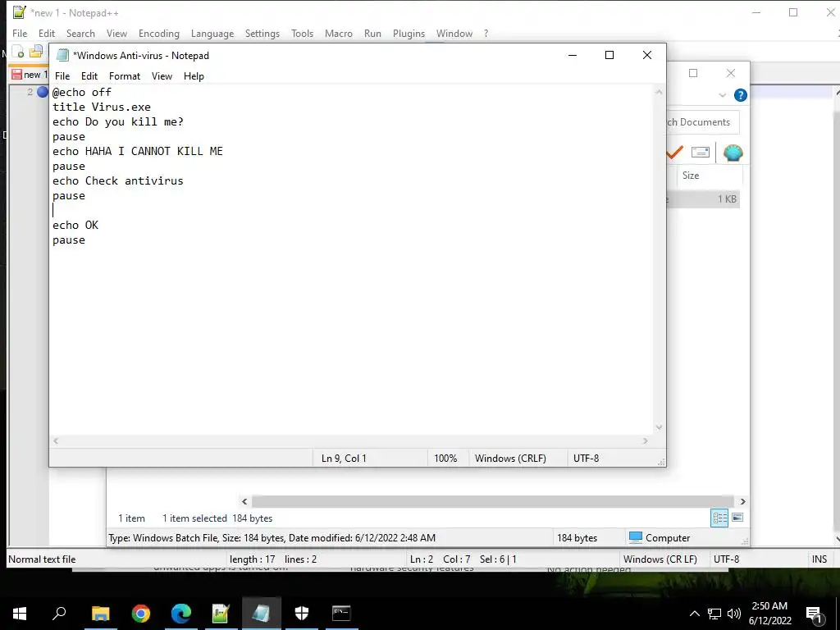Click the teal shell icon in Explorer ribbon

(x=733, y=153)
